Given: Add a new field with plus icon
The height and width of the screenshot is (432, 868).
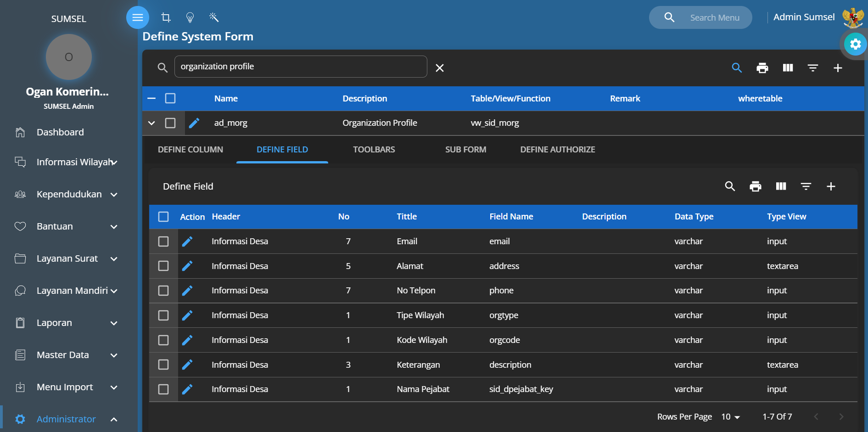Looking at the screenshot, I should coord(831,186).
